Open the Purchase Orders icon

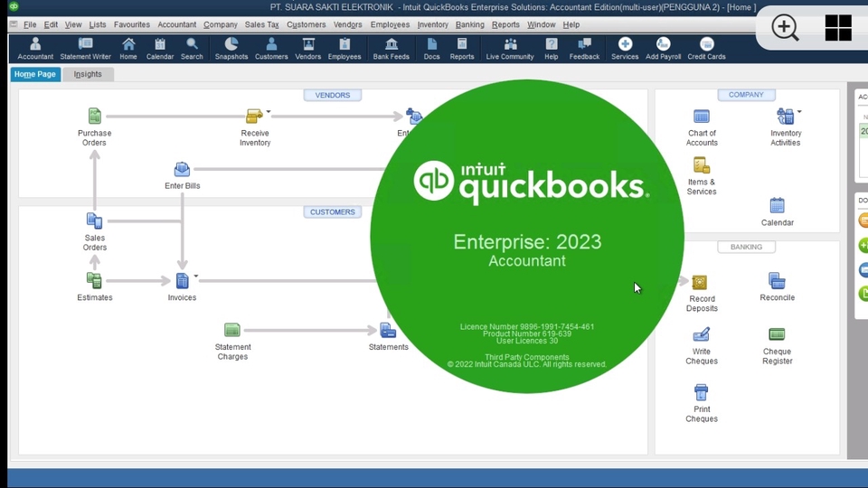click(x=94, y=117)
